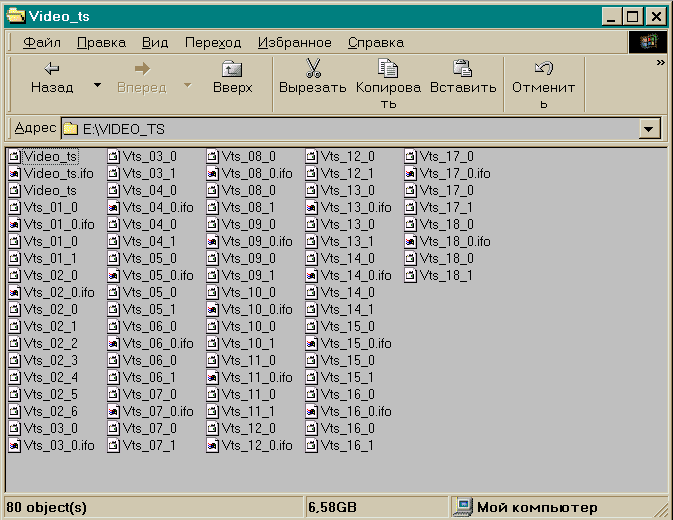Viewport: 673px width, 520px height.
Task: Click the Вырезать (Cut) scissors icon
Action: pyautogui.click(x=312, y=68)
